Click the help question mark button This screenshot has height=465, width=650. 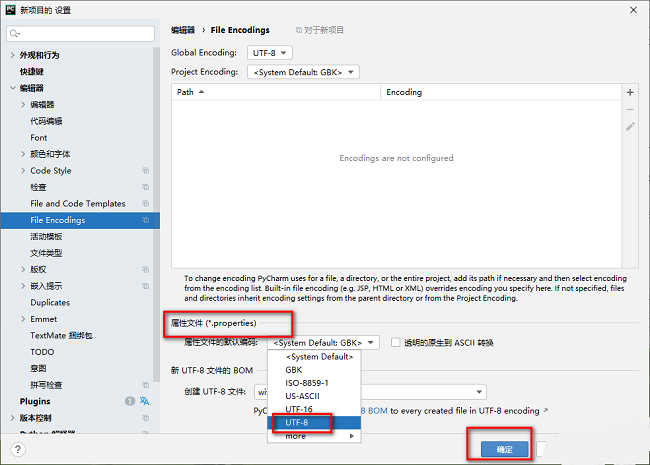pos(18,449)
